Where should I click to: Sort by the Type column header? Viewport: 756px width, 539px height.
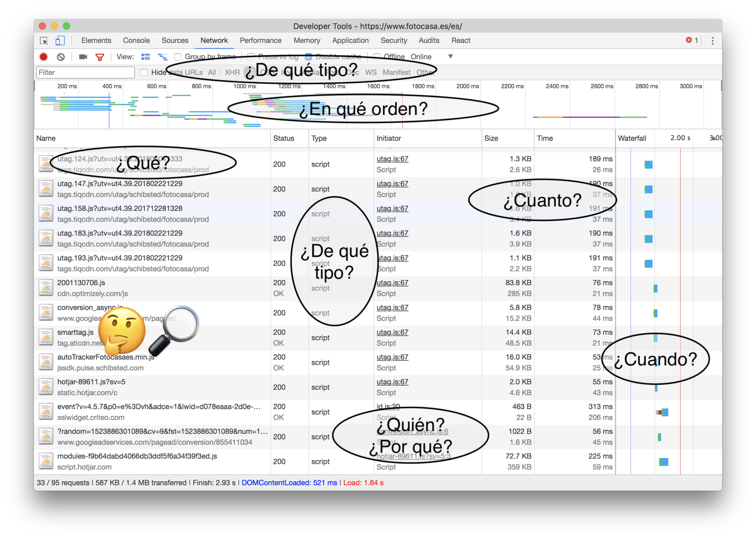(341, 138)
